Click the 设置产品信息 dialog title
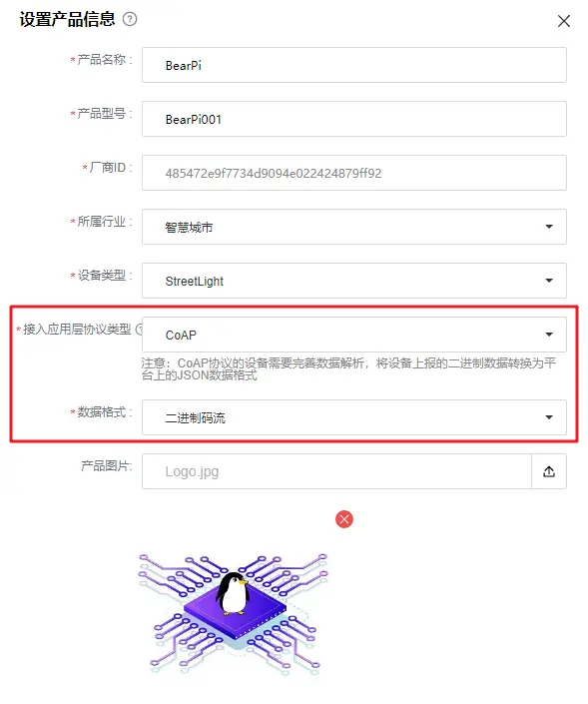 [67, 19]
